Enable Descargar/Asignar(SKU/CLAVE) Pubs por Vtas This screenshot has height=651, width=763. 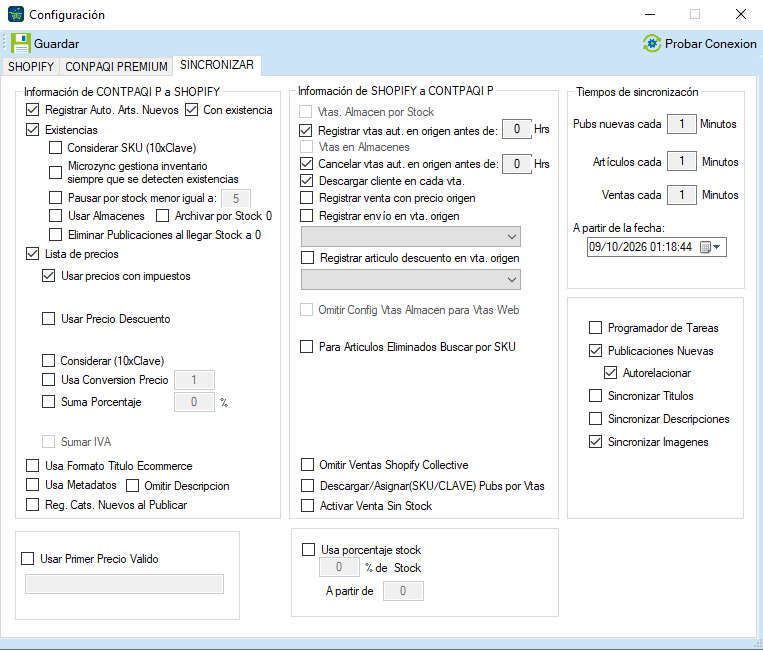tap(308, 486)
